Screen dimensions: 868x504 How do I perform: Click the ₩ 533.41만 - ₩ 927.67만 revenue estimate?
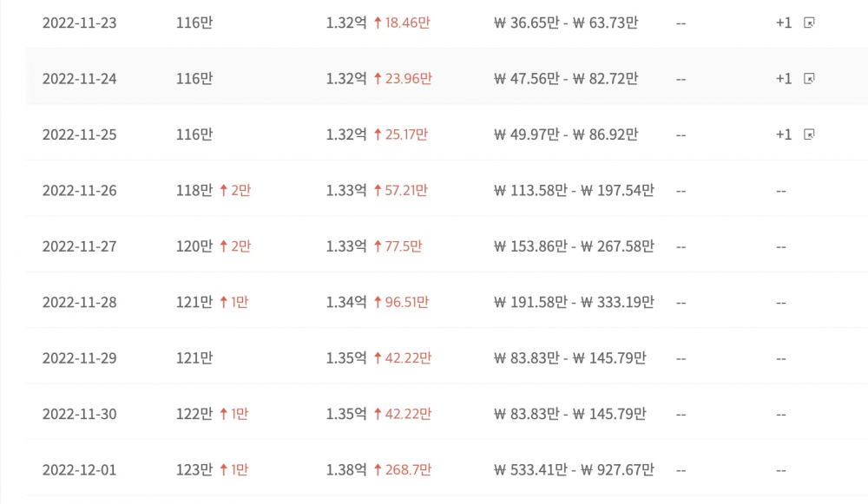coord(574,469)
